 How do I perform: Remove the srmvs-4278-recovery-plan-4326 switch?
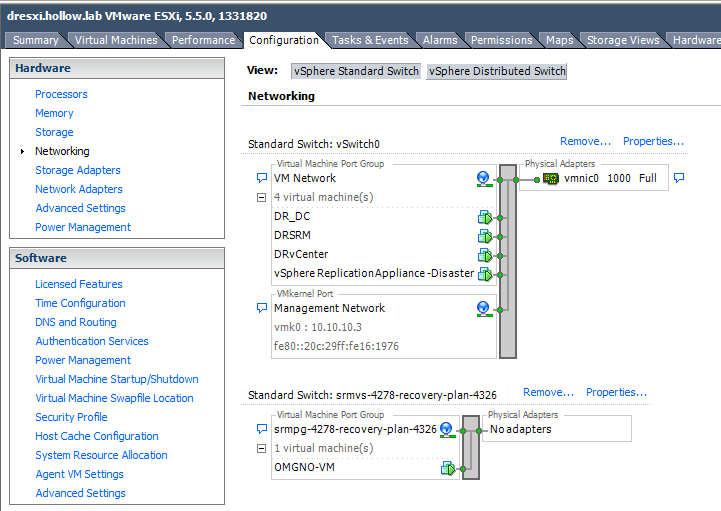point(548,392)
